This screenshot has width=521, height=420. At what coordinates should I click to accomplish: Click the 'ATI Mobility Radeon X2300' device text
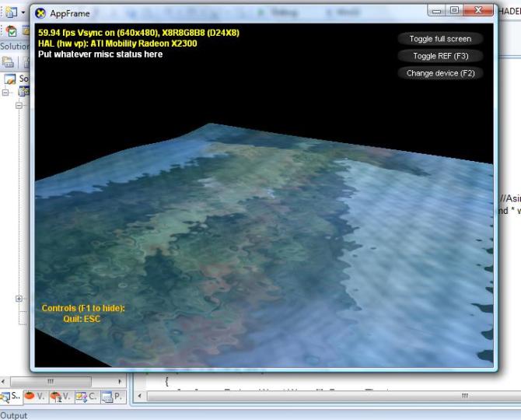point(144,44)
